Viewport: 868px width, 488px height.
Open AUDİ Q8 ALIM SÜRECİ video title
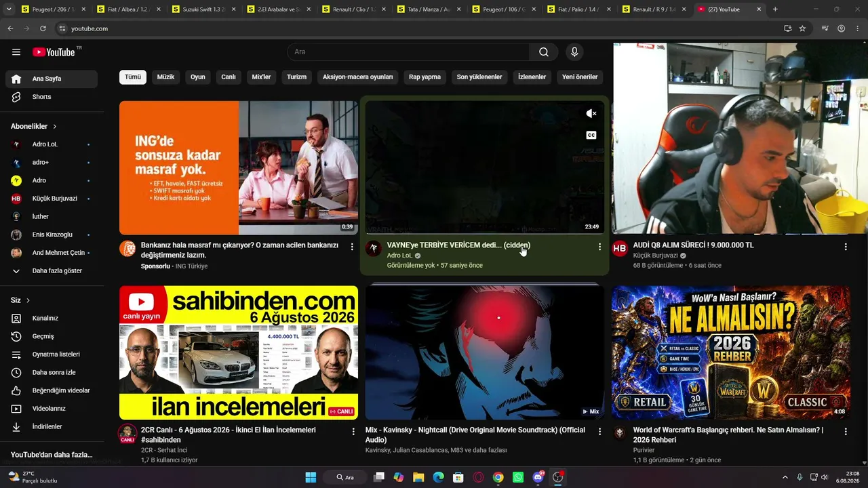coord(693,245)
